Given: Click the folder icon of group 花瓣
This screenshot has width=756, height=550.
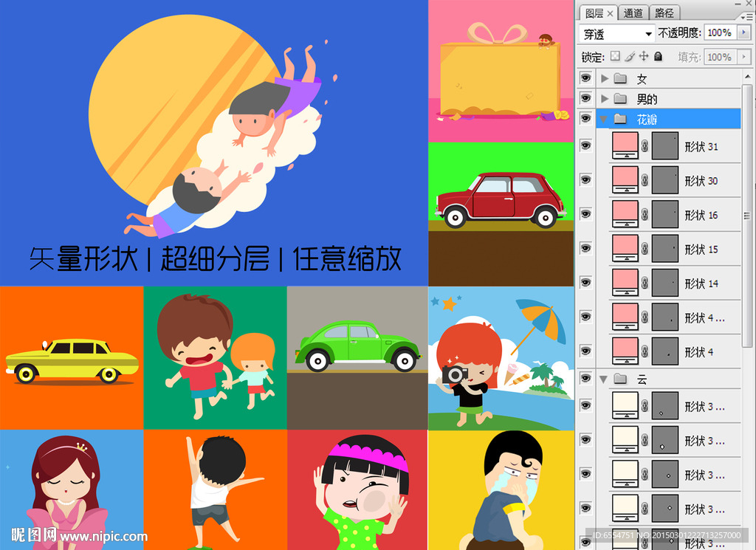Looking at the screenshot, I should coord(620,119).
